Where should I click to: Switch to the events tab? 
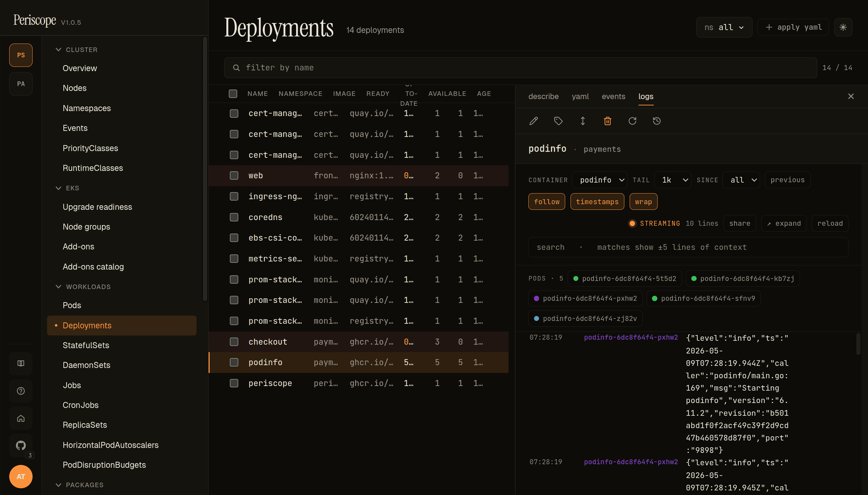[x=613, y=96]
